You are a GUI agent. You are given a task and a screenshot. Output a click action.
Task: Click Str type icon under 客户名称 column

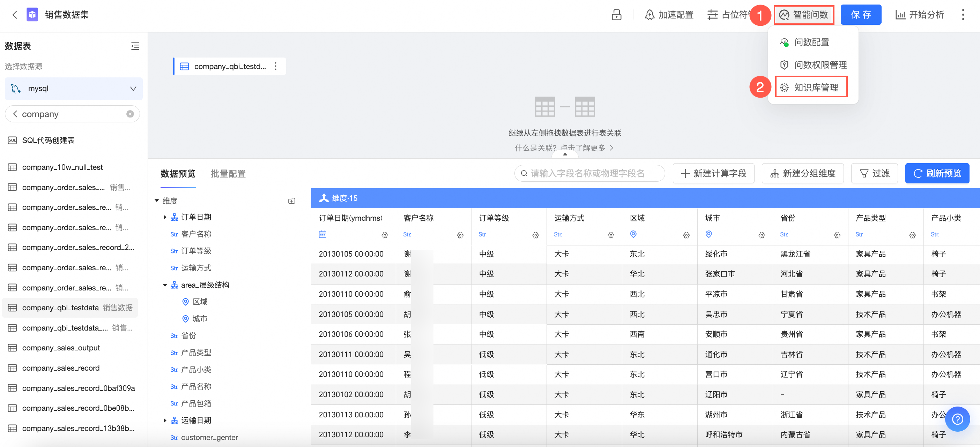coord(407,235)
